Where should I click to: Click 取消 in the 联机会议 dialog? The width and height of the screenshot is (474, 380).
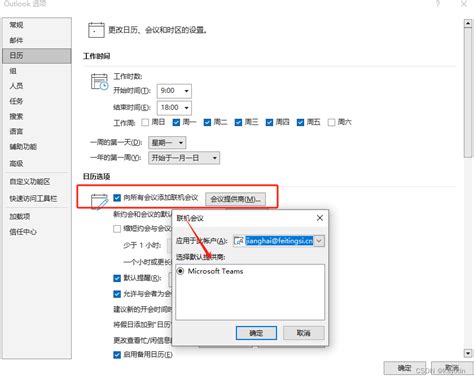303,333
